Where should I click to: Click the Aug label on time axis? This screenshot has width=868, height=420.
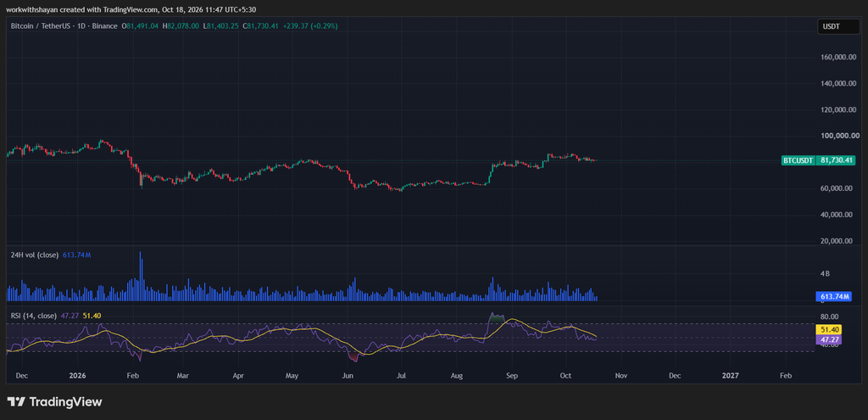[456, 376]
